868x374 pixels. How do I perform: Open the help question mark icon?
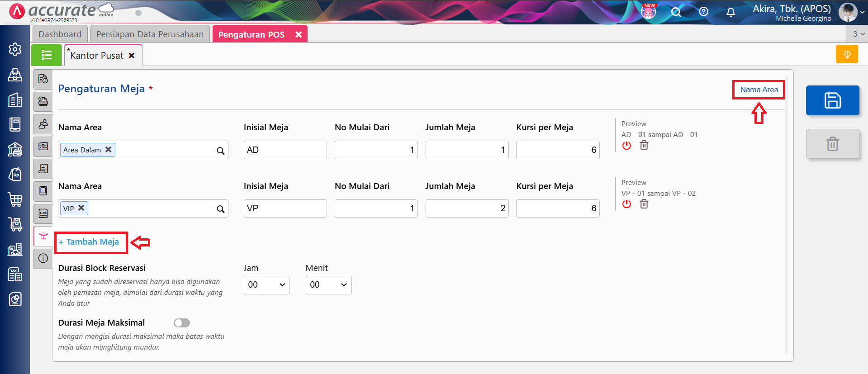tap(703, 12)
